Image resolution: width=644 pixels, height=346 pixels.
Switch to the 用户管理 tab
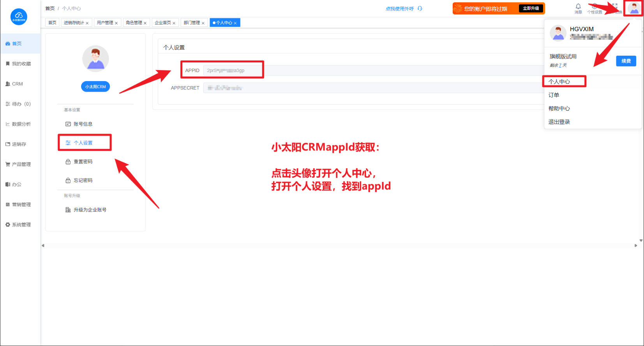click(x=105, y=23)
